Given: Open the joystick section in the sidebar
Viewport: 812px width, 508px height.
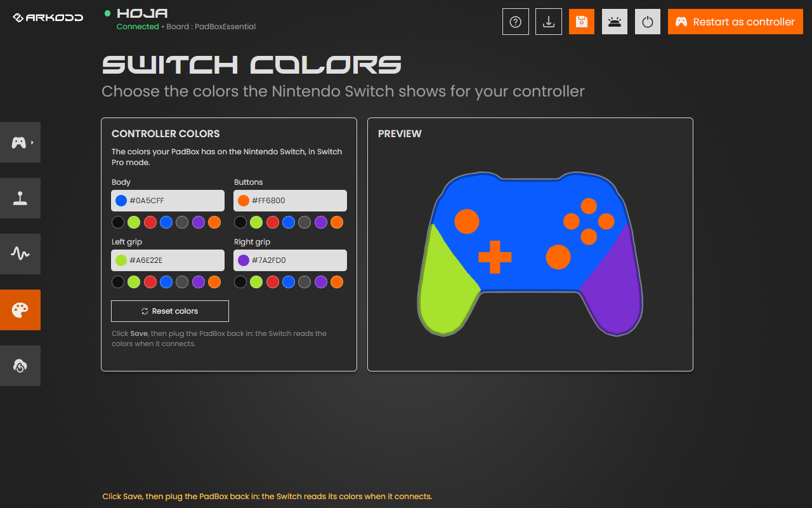Looking at the screenshot, I should (20, 198).
